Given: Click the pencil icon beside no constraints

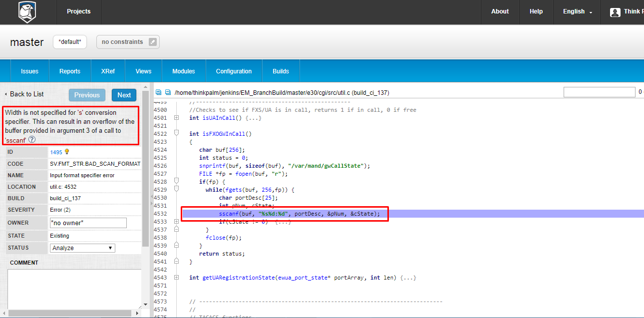Looking at the screenshot, I should click(x=153, y=42).
